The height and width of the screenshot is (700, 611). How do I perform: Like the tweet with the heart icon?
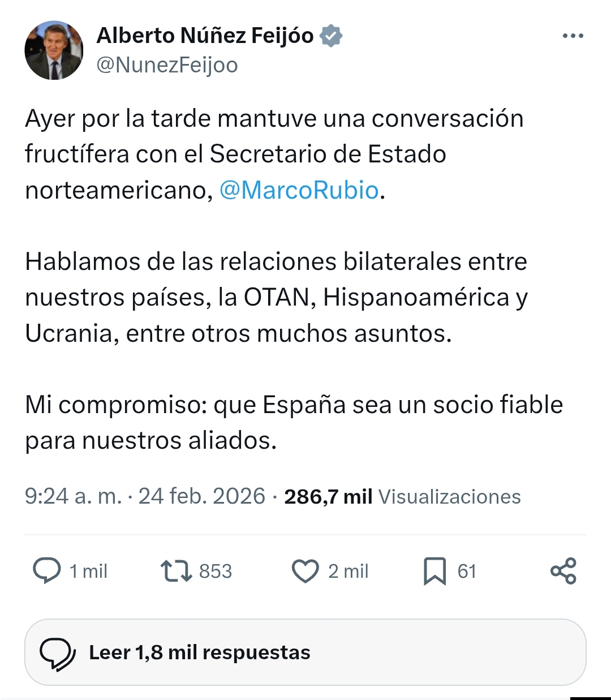[305, 571]
